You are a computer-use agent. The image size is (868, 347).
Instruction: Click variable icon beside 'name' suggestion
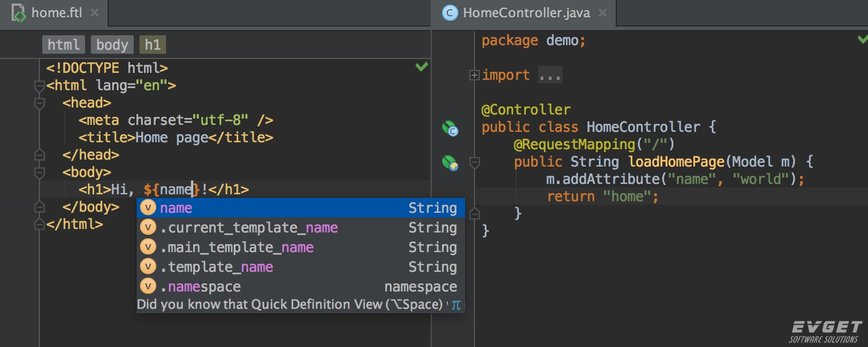point(149,208)
